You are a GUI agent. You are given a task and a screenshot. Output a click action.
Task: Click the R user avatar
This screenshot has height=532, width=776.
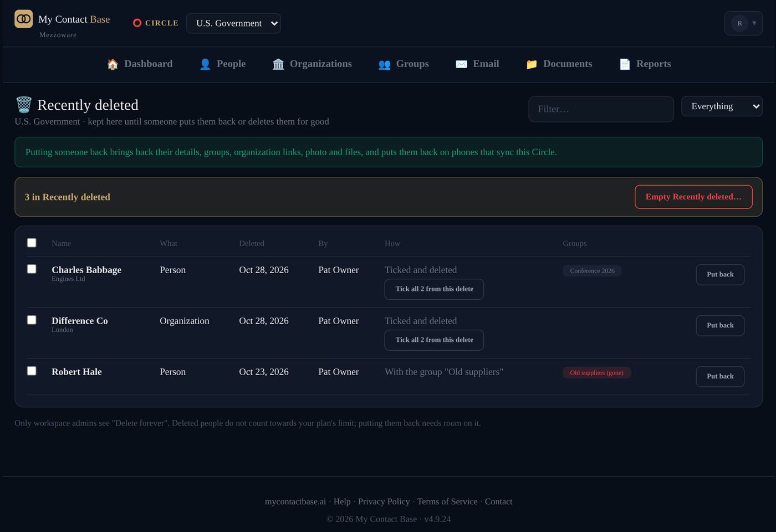pyautogui.click(x=739, y=23)
